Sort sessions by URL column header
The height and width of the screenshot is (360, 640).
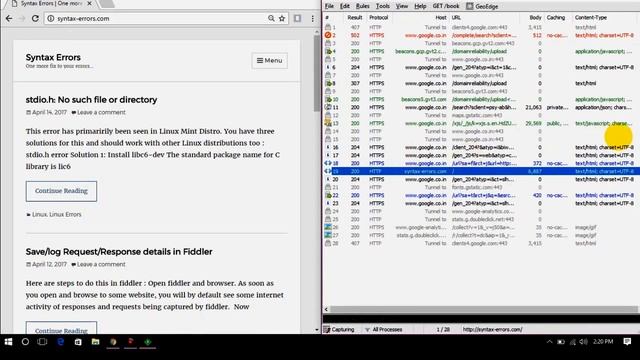tap(456, 18)
